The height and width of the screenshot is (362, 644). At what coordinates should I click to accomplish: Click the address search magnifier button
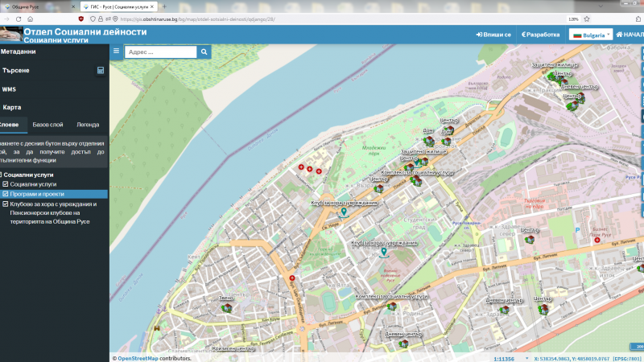[x=204, y=51]
